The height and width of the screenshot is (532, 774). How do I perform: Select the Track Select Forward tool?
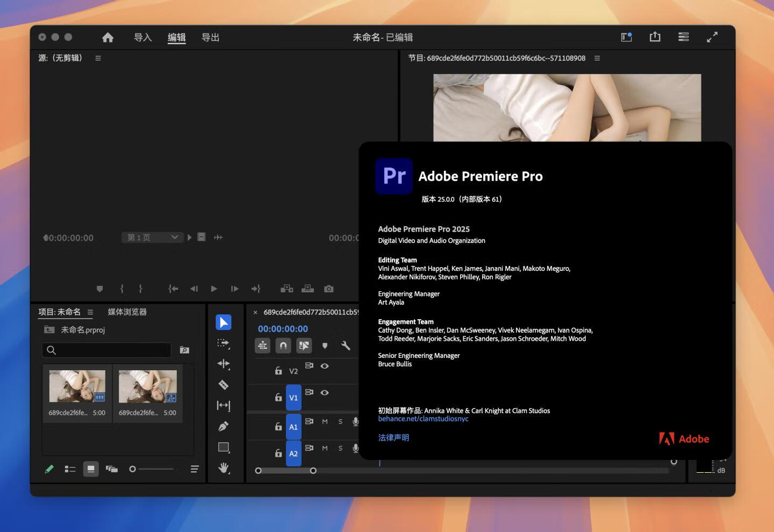[x=224, y=343]
